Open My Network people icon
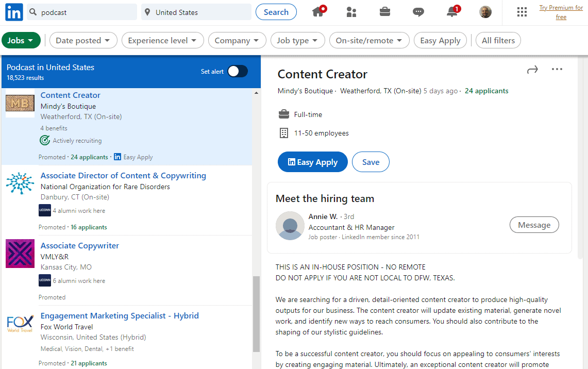Viewport: 588px width, 369px height. point(351,12)
